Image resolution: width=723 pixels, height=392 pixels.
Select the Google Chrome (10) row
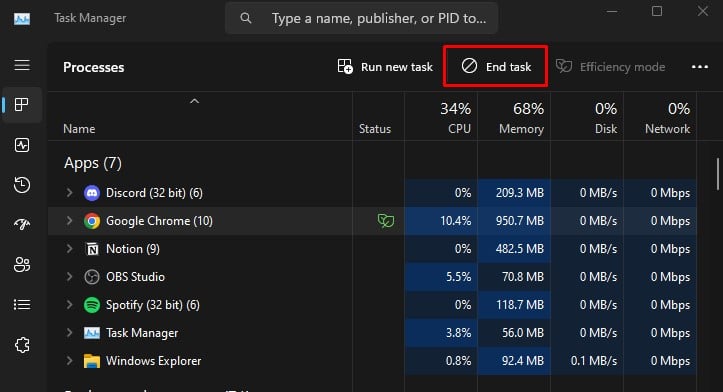tap(372, 221)
